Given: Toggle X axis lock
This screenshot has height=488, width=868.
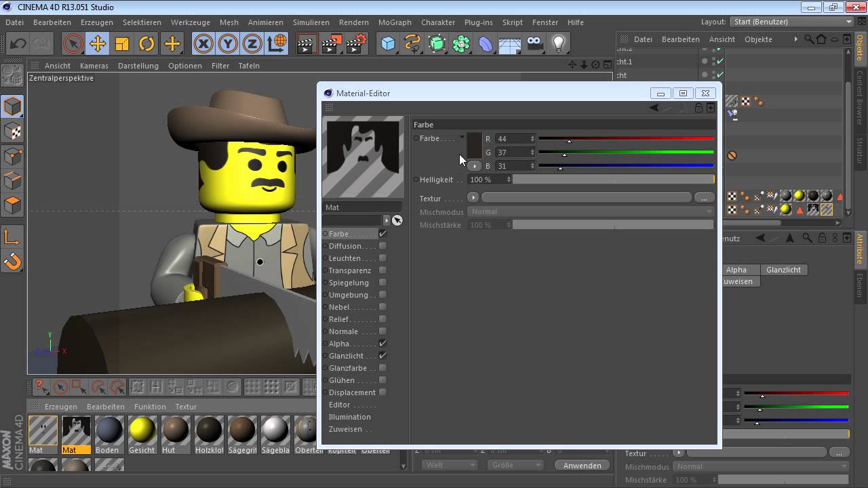Looking at the screenshot, I should 203,44.
